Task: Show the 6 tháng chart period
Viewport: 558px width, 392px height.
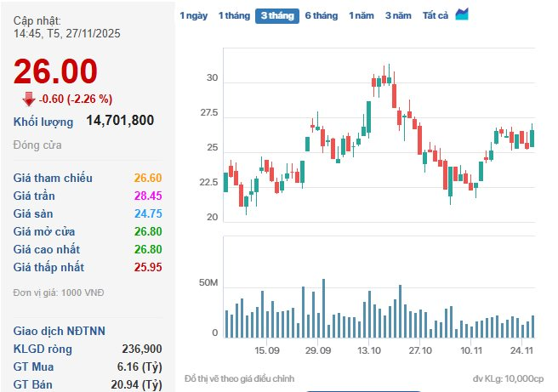Action: (x=321, y=15)
